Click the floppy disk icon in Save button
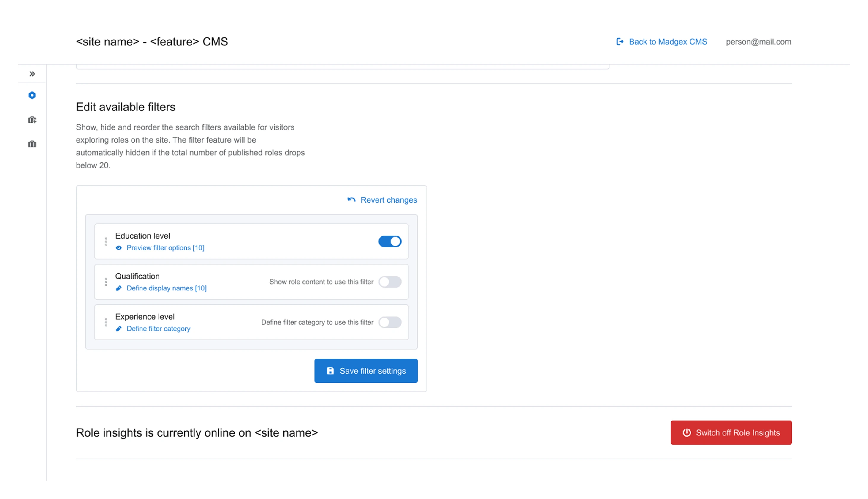 pos(330,371)
